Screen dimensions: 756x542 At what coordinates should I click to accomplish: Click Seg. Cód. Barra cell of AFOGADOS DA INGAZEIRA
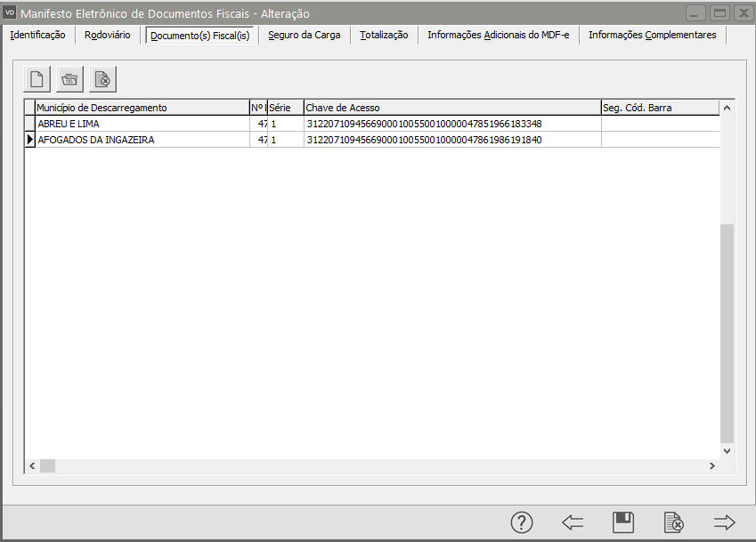click(660, 140)
